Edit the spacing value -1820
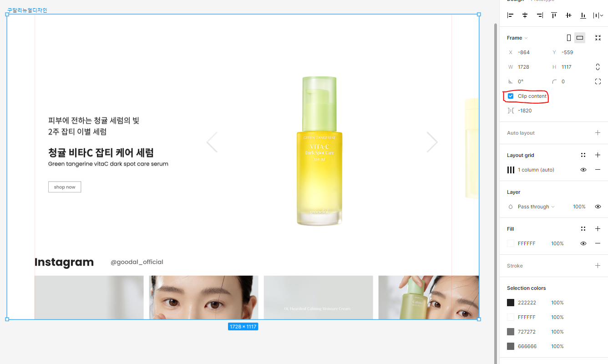Screen dimensions: 608x364 525,111
